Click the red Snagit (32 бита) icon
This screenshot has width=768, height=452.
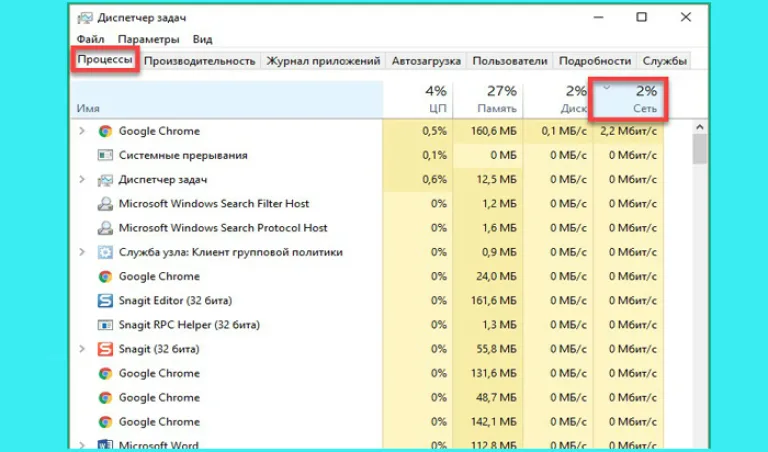click(105, 349)
